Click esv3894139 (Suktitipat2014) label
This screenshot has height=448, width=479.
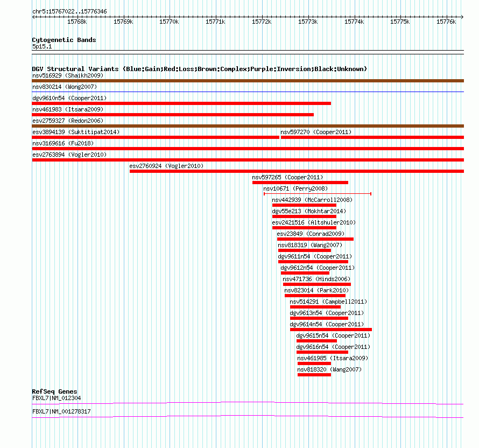76,132
